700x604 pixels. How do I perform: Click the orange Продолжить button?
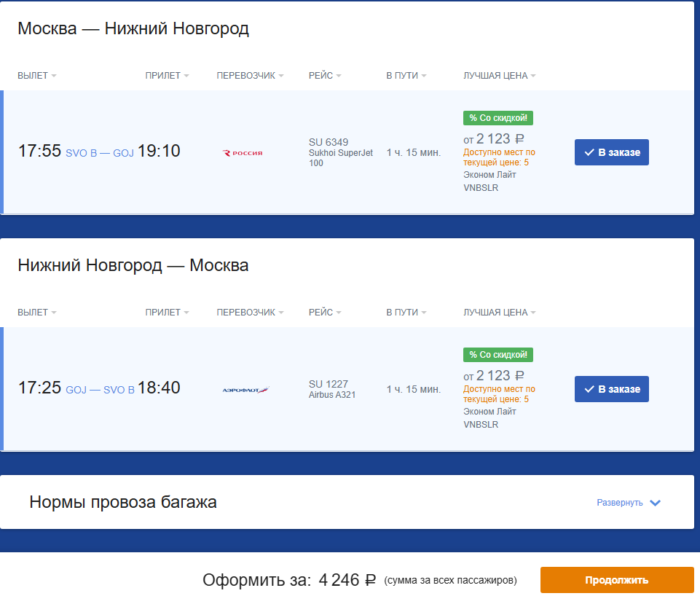coord(617,580)
